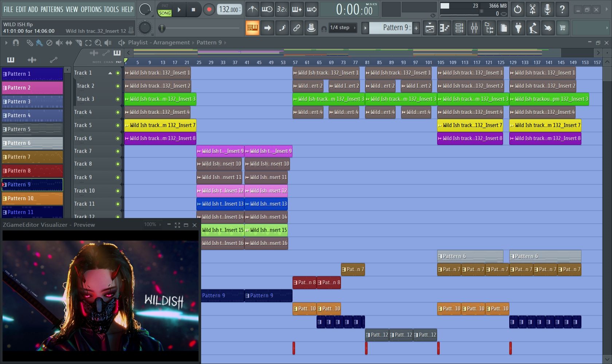Open the 1/4 step snap dropdown
This screenshot has width=612, height=364.
(x=343, y=28)
